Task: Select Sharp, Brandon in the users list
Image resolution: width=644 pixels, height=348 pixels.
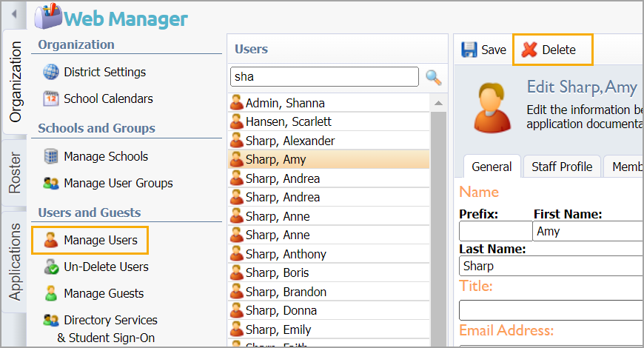Action: (x=329, y=292)
